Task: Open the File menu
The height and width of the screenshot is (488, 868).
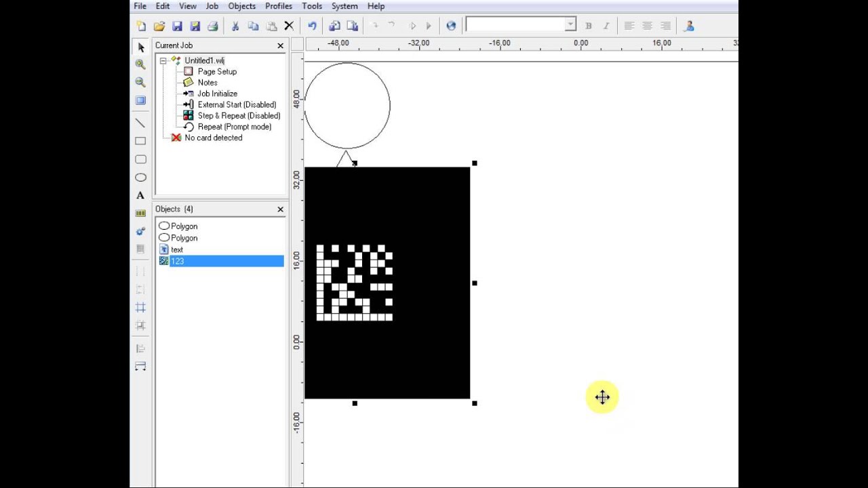Action: point(140,6)
